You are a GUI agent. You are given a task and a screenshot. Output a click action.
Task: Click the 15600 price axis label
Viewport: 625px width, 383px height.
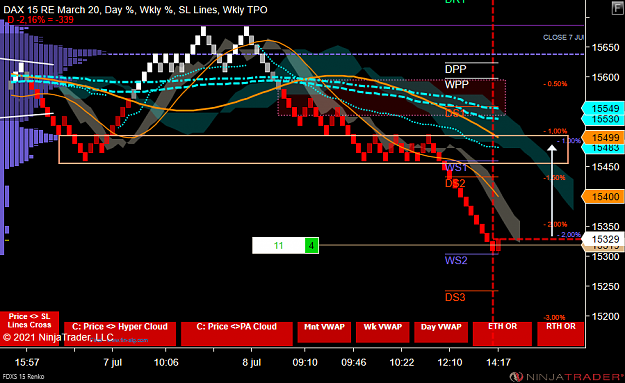pos(605,77)
